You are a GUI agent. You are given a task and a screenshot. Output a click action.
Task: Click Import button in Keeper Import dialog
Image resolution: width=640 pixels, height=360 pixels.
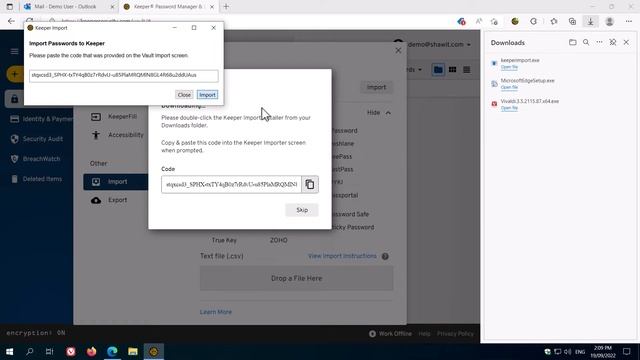pyautogui.click(x=207, y=95)
